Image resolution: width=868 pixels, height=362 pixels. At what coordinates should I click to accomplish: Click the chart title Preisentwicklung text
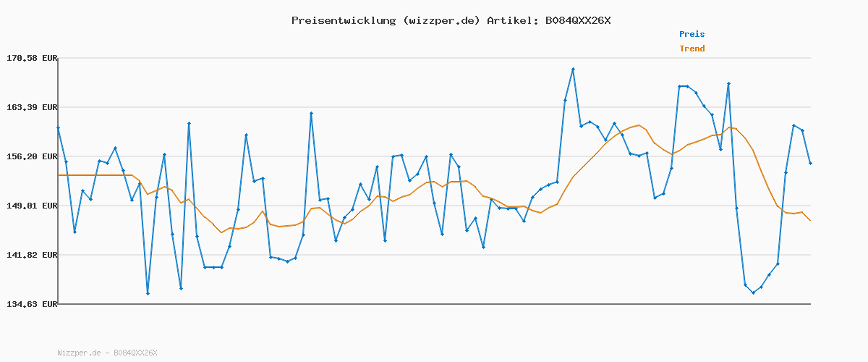342,20
